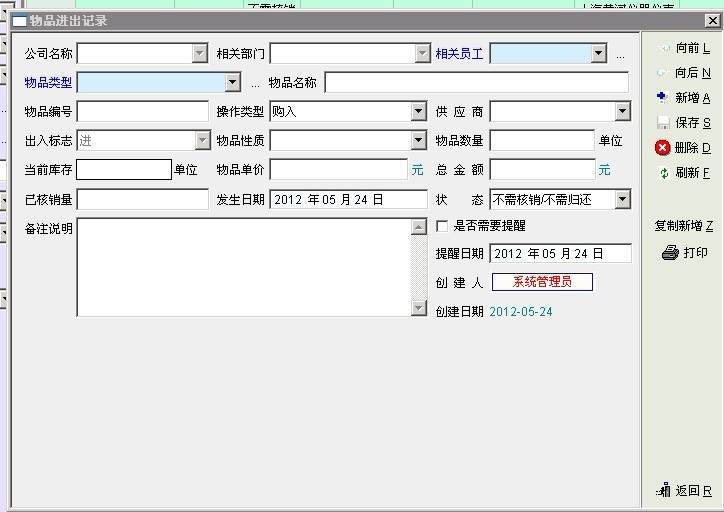Screen dimensions: 724x512
Task: Click the 向前 (previous record) arrow icon
Action: coord(662,48)
